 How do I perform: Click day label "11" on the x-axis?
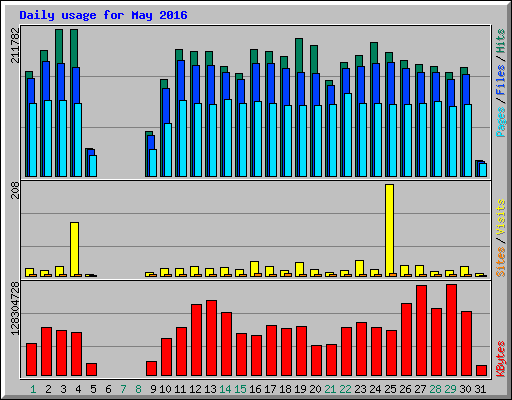coord(180,389)
